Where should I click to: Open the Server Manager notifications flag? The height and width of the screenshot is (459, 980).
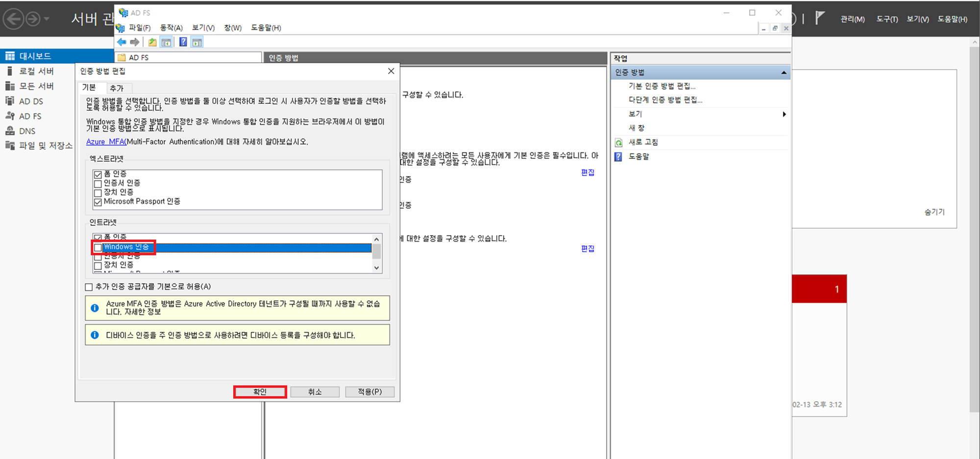pyautogui.click(x=820, y=18)
